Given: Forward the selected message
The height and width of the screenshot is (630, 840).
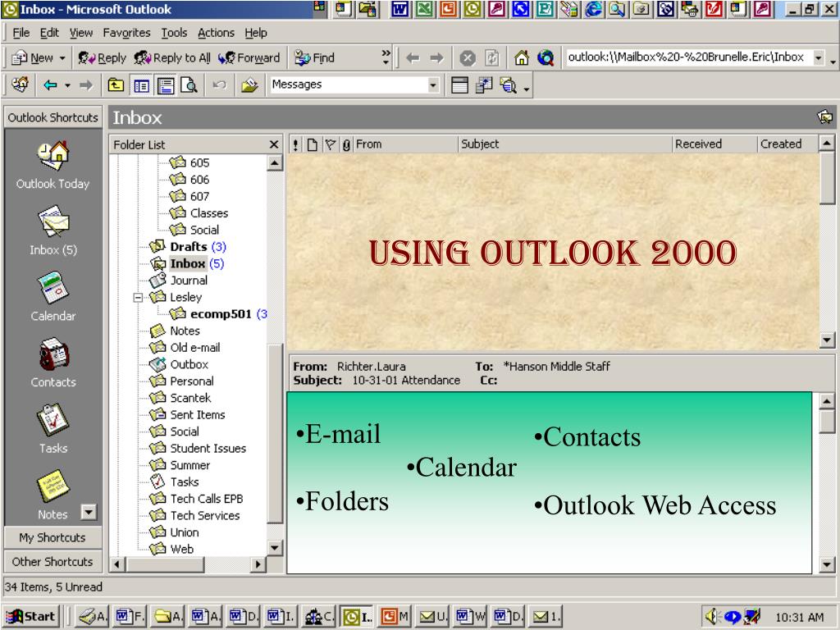Looking at the screenshot, I should [249, 58].
